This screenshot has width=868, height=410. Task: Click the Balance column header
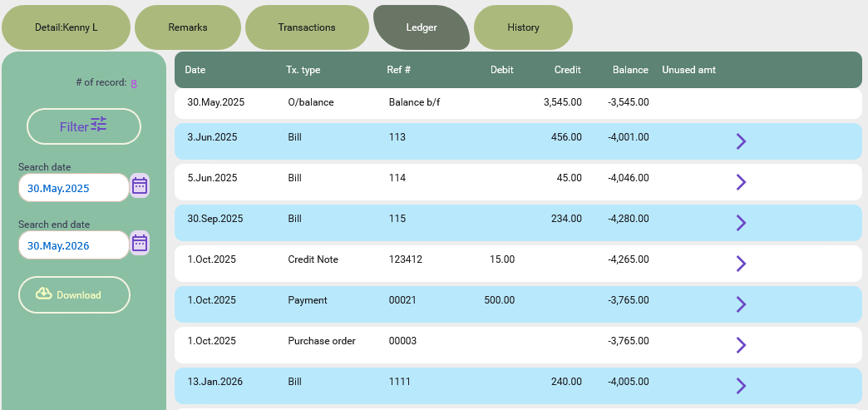pos(630,70)
